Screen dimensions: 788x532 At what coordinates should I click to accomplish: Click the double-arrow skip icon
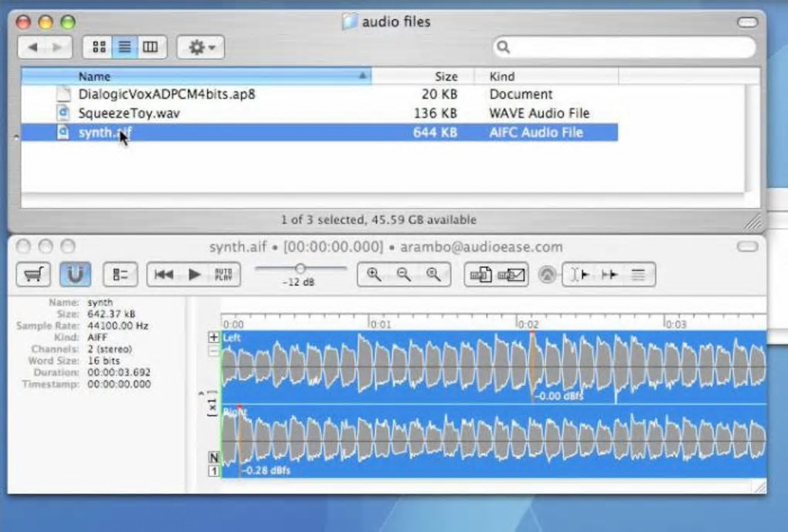pyautogui.click(x=609, y=275)
